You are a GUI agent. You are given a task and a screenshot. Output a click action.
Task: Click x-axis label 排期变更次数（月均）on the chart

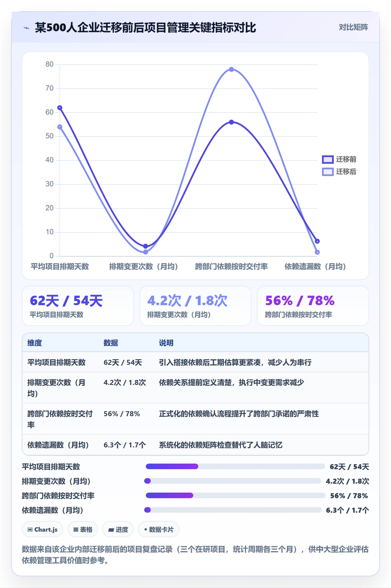[x=144, y=266]
